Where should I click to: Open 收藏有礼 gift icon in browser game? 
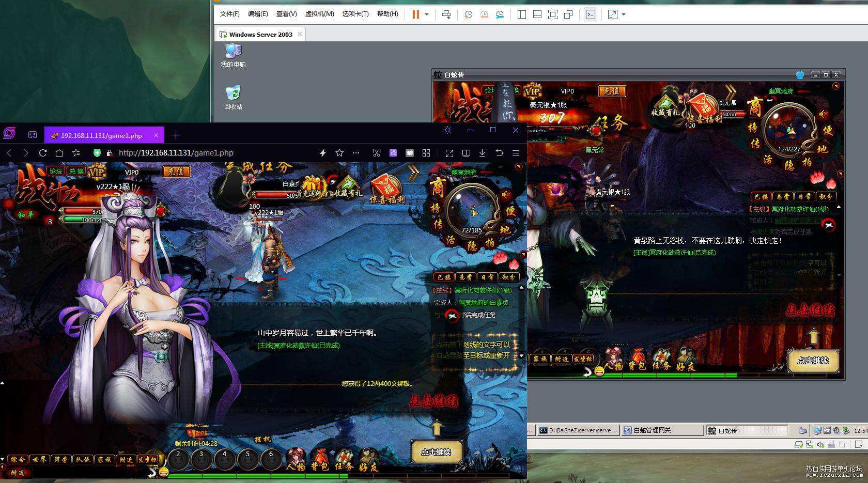pos(348,187)
